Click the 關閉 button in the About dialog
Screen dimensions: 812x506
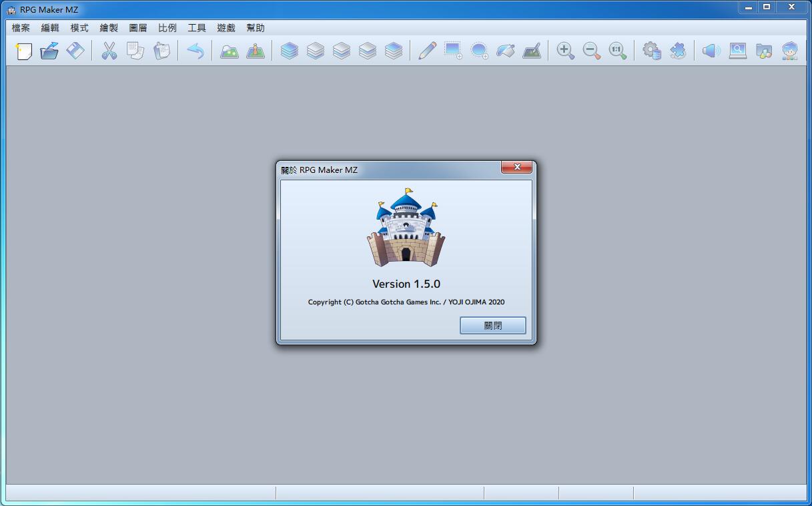tap(493, 326)
